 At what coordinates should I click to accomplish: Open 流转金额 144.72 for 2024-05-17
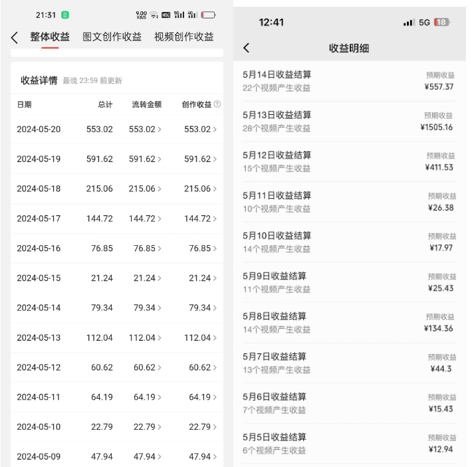click(x=145, y=219)
